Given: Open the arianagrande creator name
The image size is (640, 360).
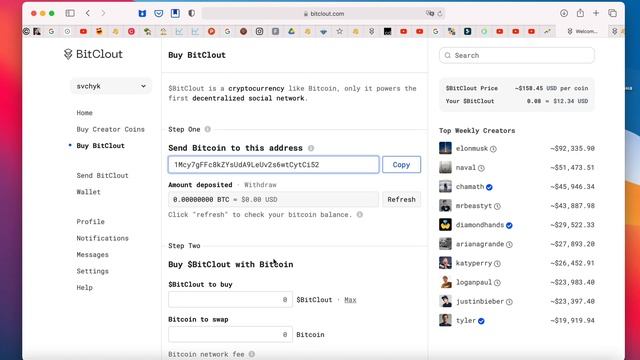Looking at the screenshot, I should [480, 244].
